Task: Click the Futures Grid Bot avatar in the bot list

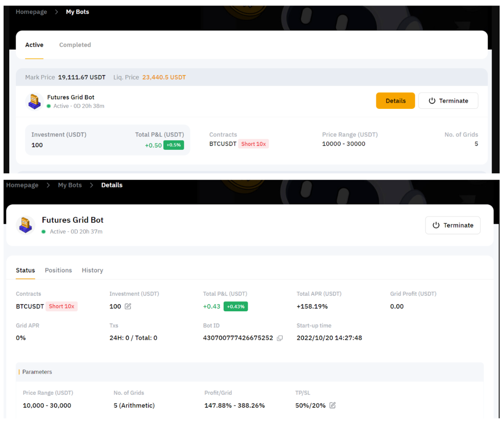Action: coord(34,101)
